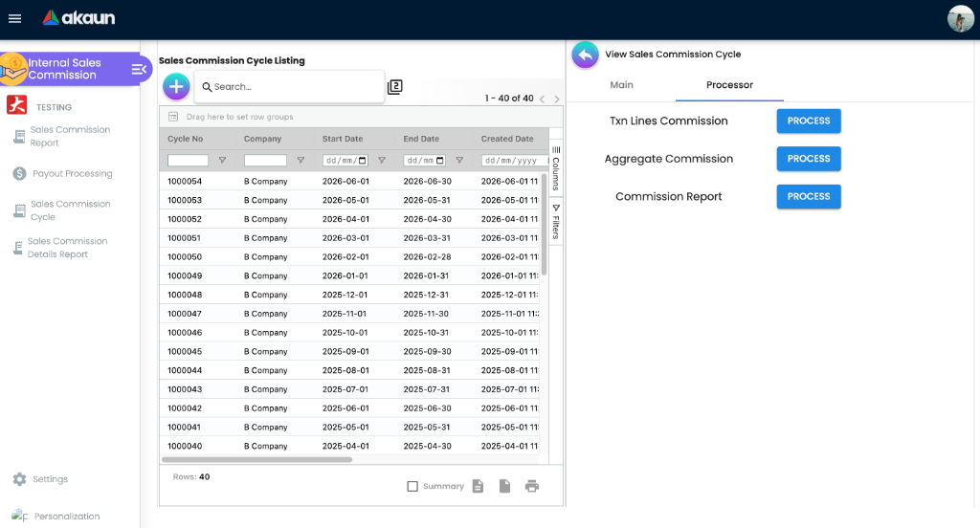
Task: Click the row groups icon
Action: point(173,117)
